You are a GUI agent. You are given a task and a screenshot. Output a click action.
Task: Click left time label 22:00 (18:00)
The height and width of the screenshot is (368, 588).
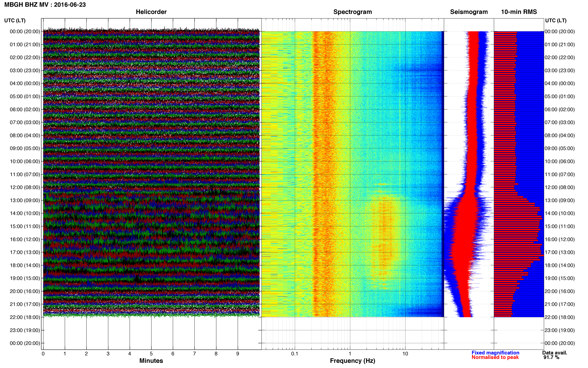[x=25, y=317]
